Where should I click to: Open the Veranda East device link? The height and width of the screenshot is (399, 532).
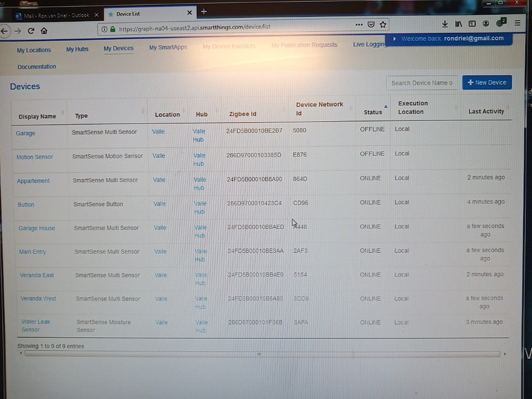37,275
